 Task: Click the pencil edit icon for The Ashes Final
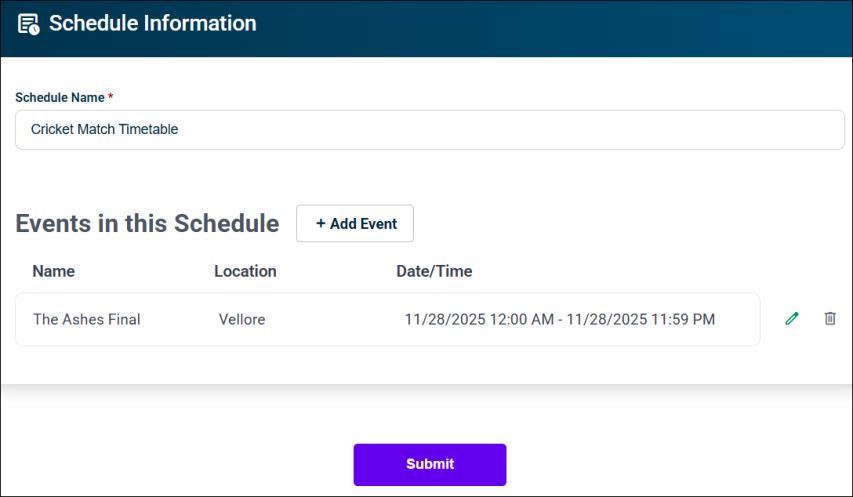[x=792, y=319]
